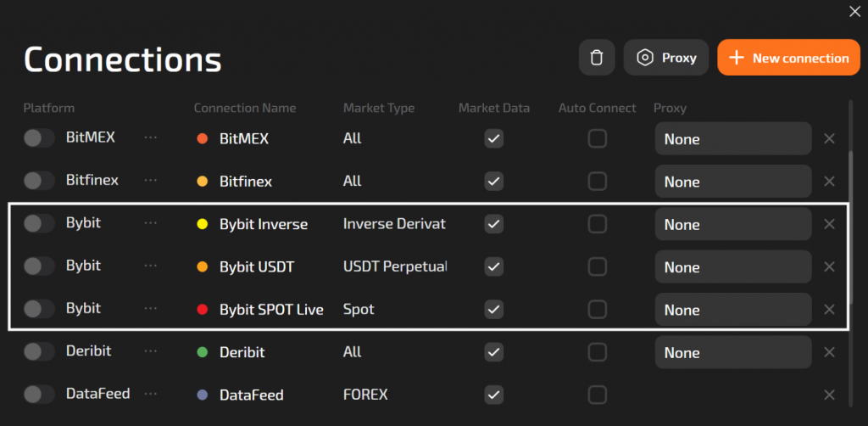Image resolution: width=868 pixels, height=426 pixels.
Task: Open three-dot options for Bitfinex platform
Action: click(151, 181)
